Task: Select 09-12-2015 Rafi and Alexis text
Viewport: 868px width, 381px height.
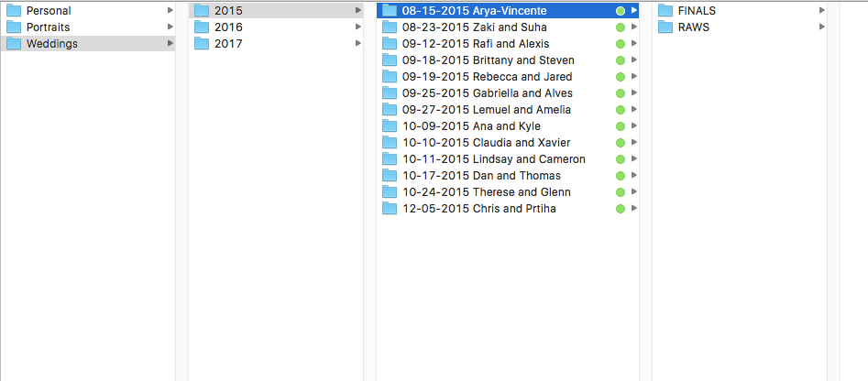Action: (476, 44)
